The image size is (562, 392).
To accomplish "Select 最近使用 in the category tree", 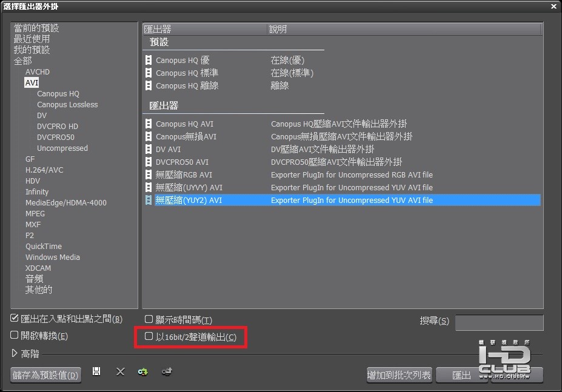I will click(32, 39).
